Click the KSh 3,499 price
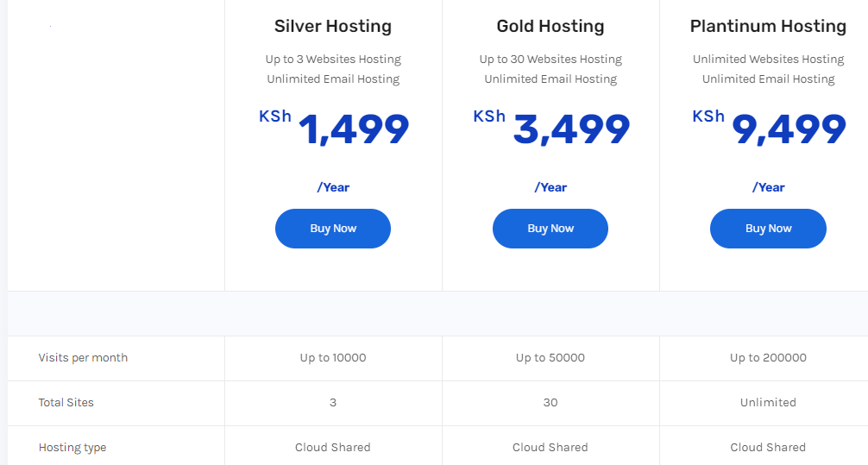 (x=551, y=129)
